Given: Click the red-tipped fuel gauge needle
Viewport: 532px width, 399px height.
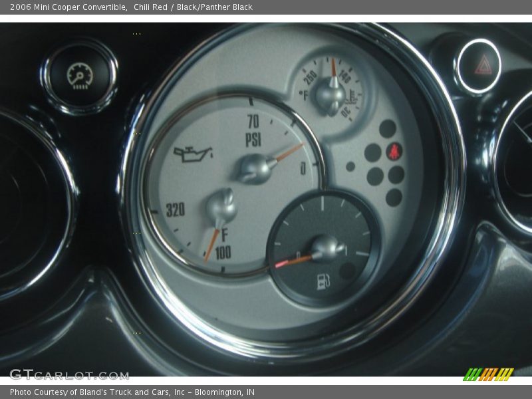Looking at the screenshot, I should tap(294, 261).
